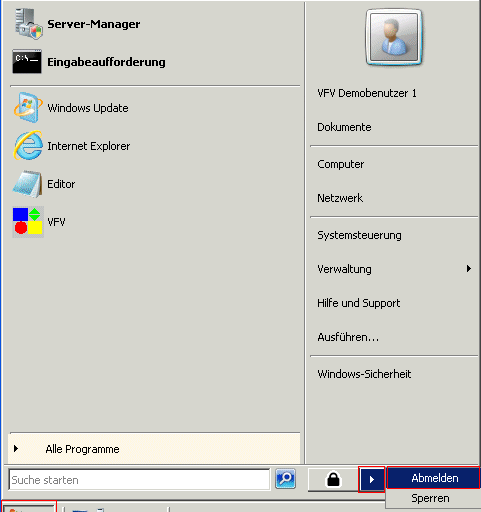Open Ausführen... run dialog
This screenshot has height=512, width=481.
[x=348, y=337]
